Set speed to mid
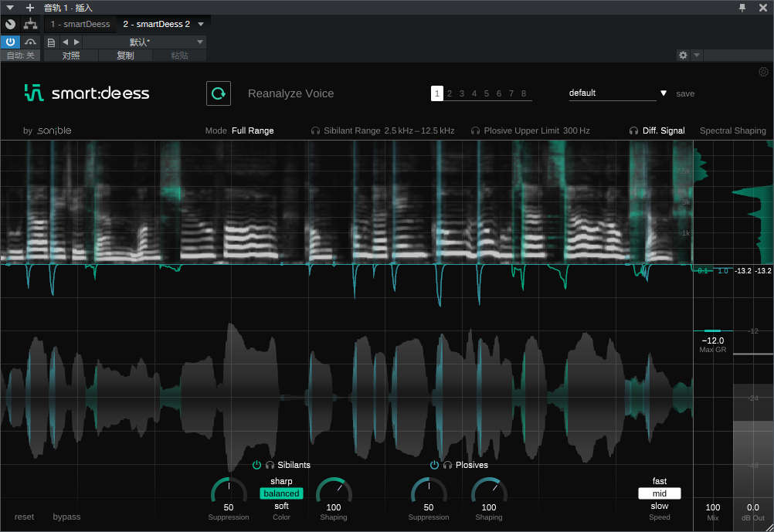Image resolution: width=774 pixels, height=532 pixels. 660,493
